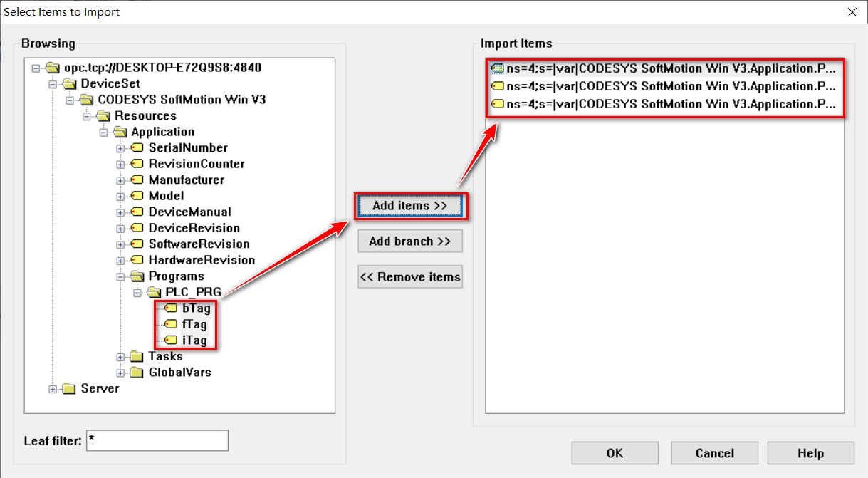Expand the DeviceManual node
Screen dimensions: 868x478
[120, 212]
